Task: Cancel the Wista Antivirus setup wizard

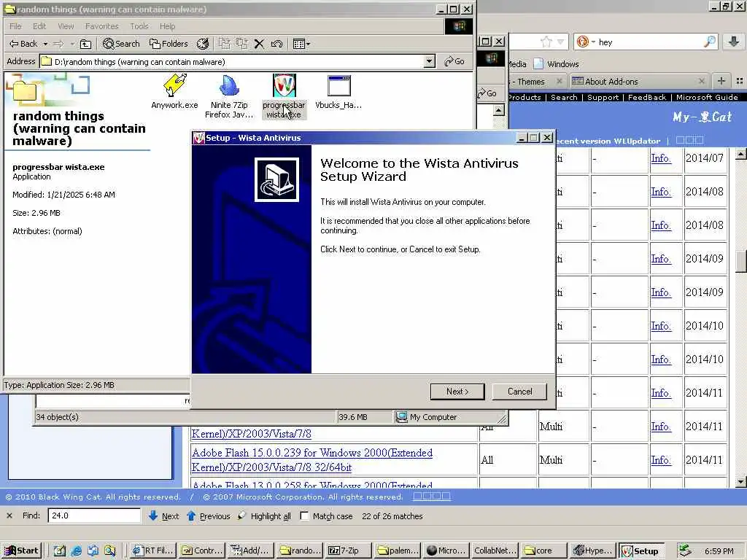Action: tap(519, 392)
